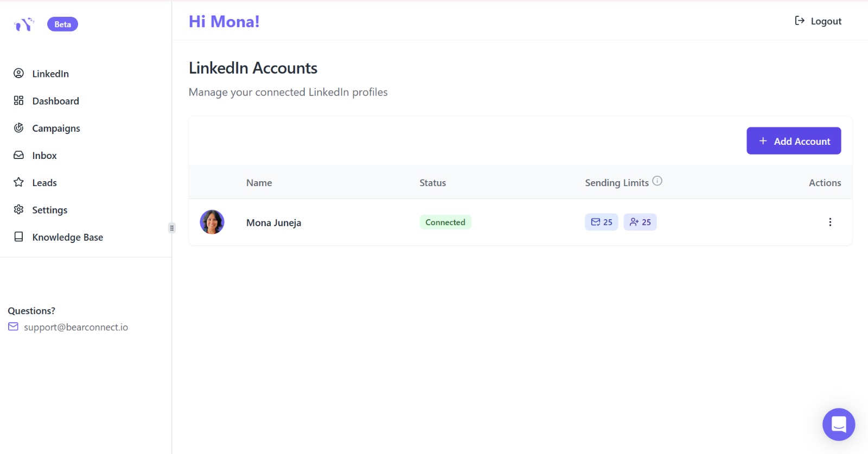Click the support@bearconnect.io email link

tap(76, 327)
